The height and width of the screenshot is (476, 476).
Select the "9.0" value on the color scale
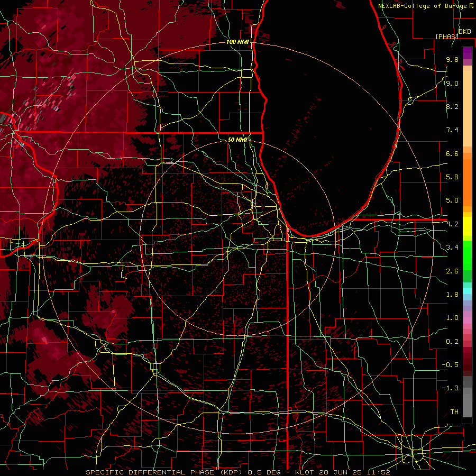[x=452, y=83]
